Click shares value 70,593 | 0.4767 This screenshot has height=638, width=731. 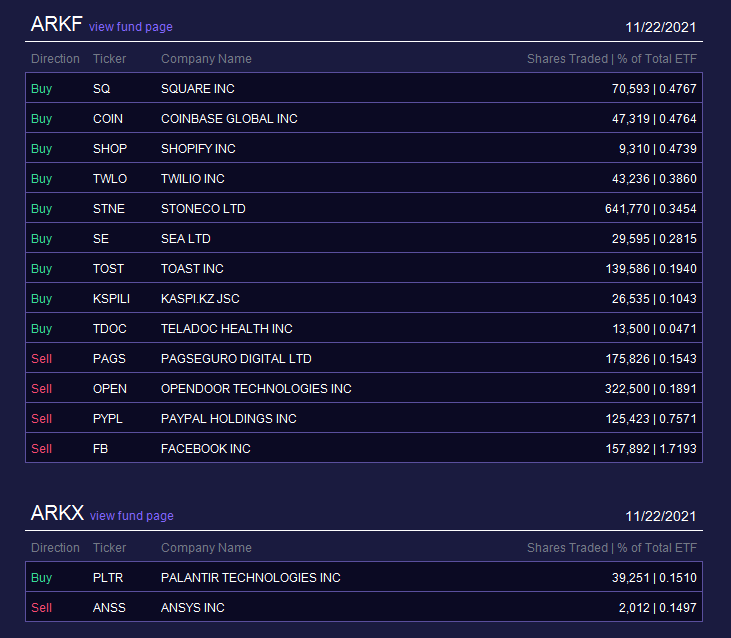[x=654, y=89]
